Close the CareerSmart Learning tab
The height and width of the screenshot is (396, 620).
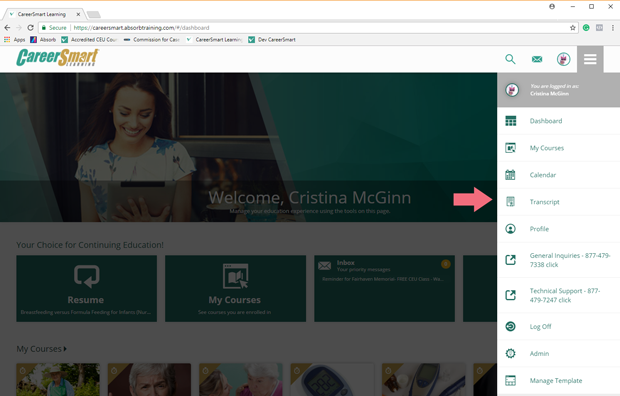pos(78,14)
